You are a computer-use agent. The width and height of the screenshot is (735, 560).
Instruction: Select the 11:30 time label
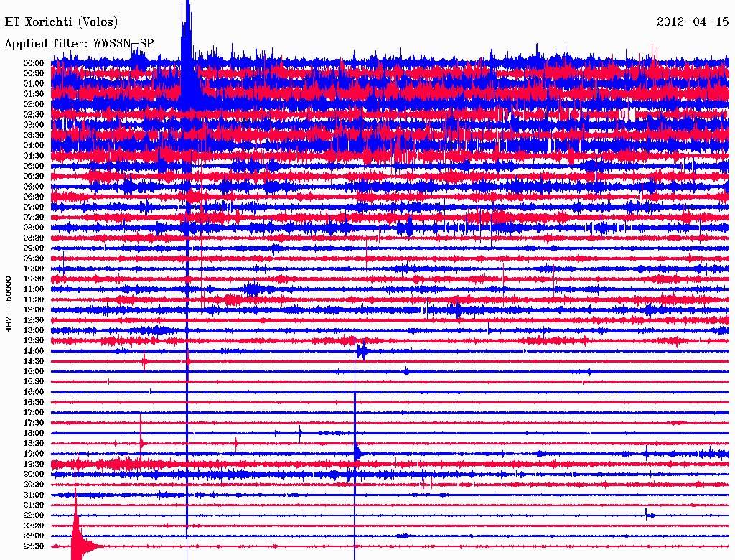pyautogui.click(x=34, y=299)
